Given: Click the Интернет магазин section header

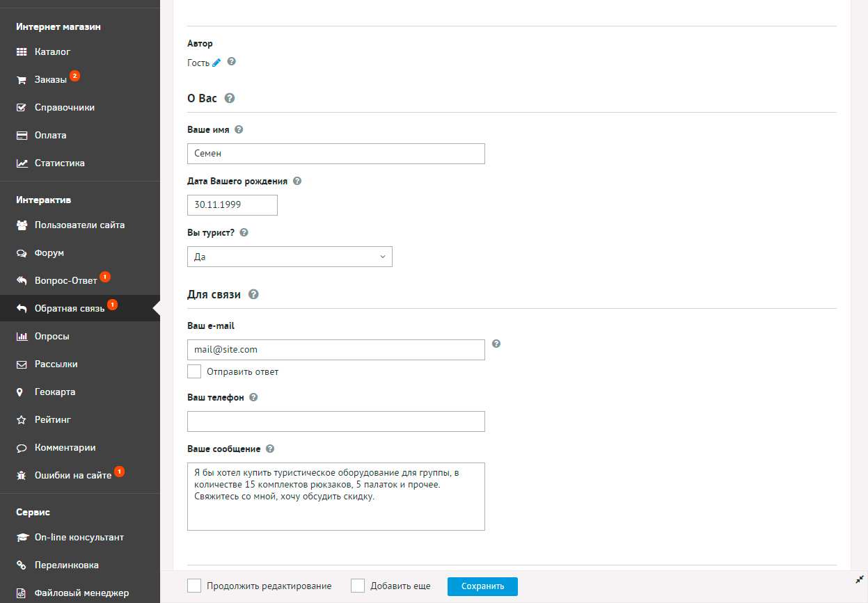Looking at the screenshot, I should point(58,26).
